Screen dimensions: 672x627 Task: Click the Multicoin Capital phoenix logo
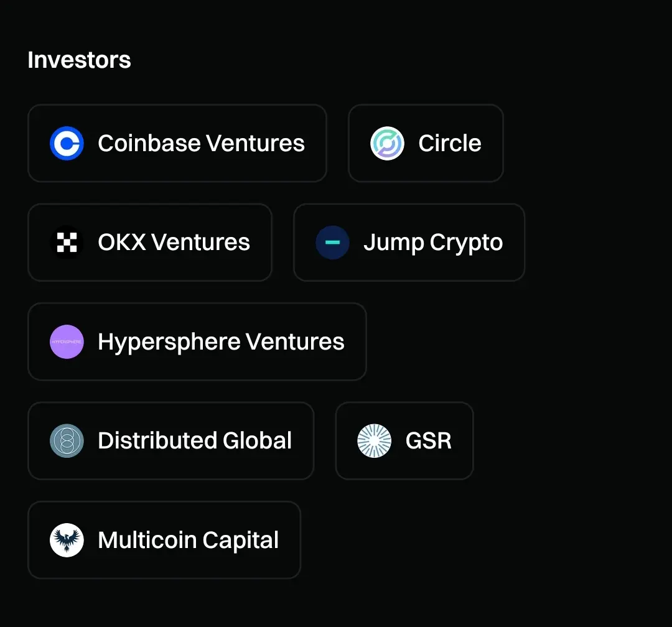67,540
